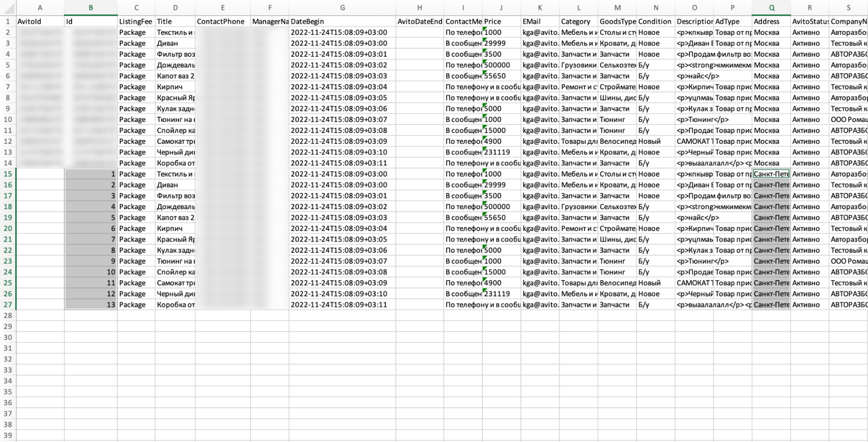Click the Санкт-Пете address cell in row 15
Screen dimensions: 868x442
point(771,174)
